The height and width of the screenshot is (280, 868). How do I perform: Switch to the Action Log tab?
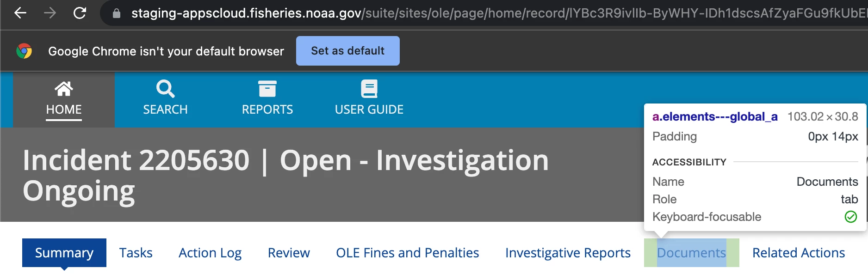click(210, 253)
